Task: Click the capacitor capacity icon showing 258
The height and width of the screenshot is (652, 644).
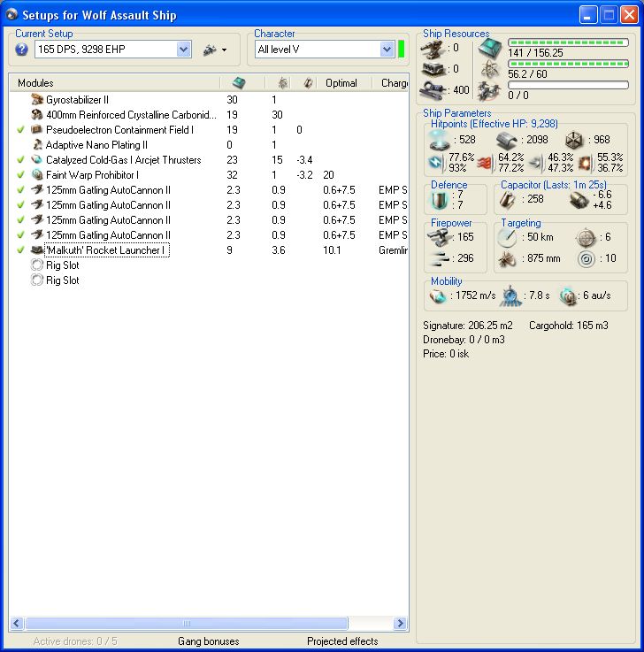Action: pos(508,200)
